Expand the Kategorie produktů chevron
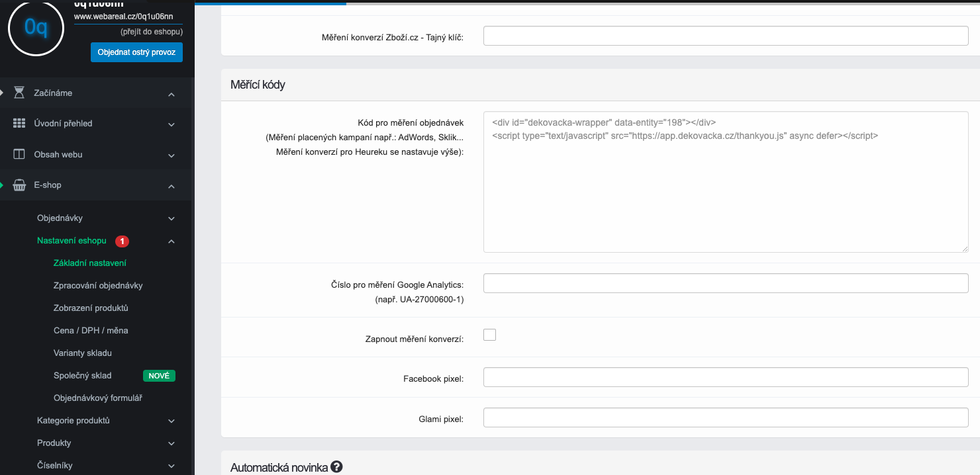Screen dimensions: 980x475 coord(171,421)
